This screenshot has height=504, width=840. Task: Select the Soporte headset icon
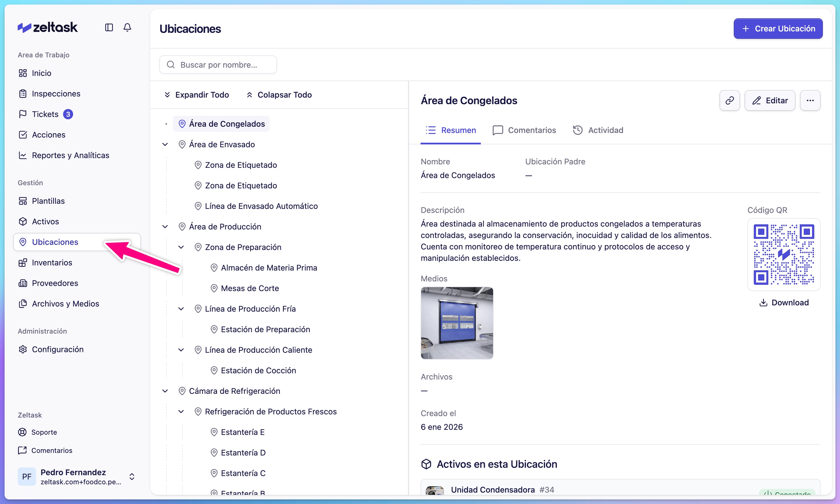click(23, 432)
